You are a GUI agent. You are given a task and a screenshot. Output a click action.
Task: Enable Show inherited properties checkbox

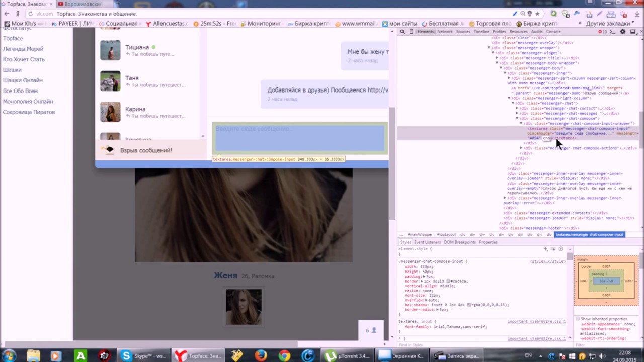click(x=578, y=319)
